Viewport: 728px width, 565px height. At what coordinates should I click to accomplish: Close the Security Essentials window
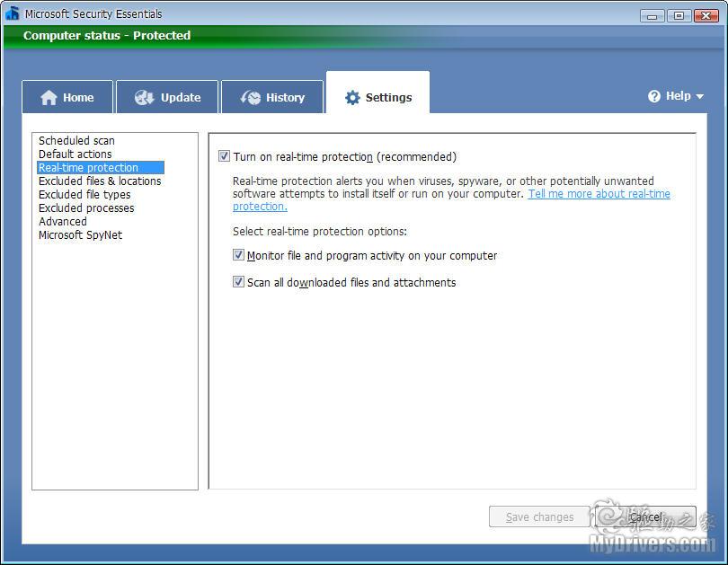click(706, 16)
